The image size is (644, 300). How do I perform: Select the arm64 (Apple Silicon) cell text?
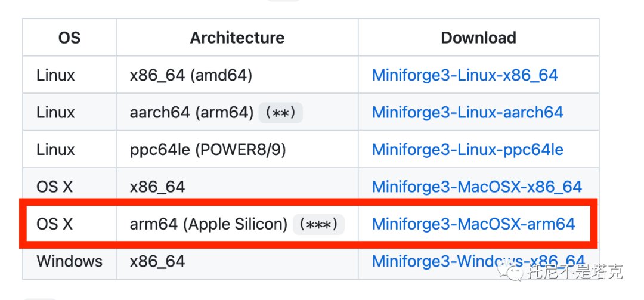pos(209,224)
